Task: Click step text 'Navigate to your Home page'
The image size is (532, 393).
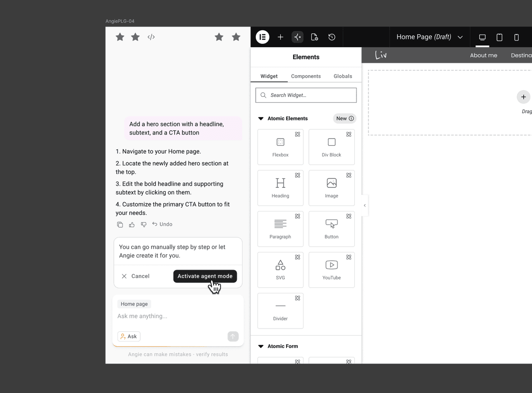Action: (x=161, y=151)
